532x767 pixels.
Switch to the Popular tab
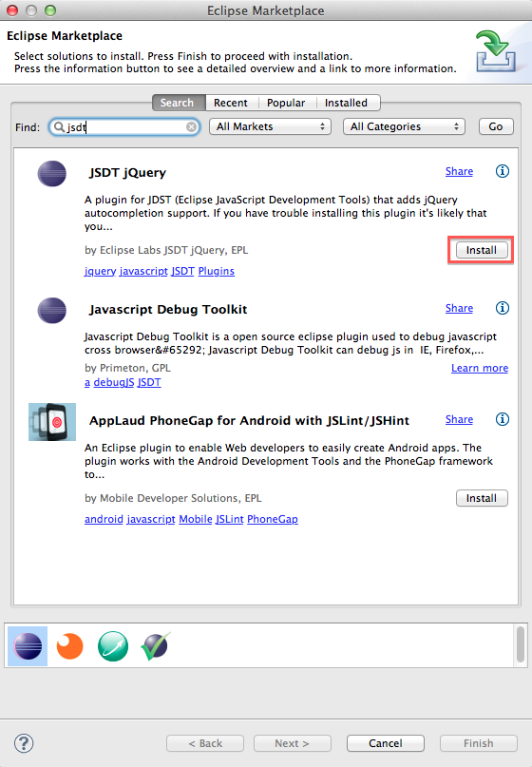(x=286, y=103)
